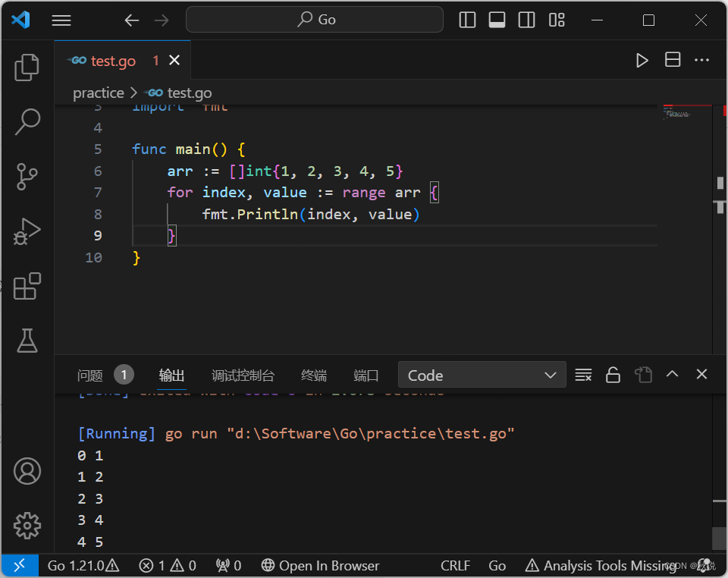Click the problems count badge 1
This screenshot has height=578, width=728.
click(x=124, y=375)
